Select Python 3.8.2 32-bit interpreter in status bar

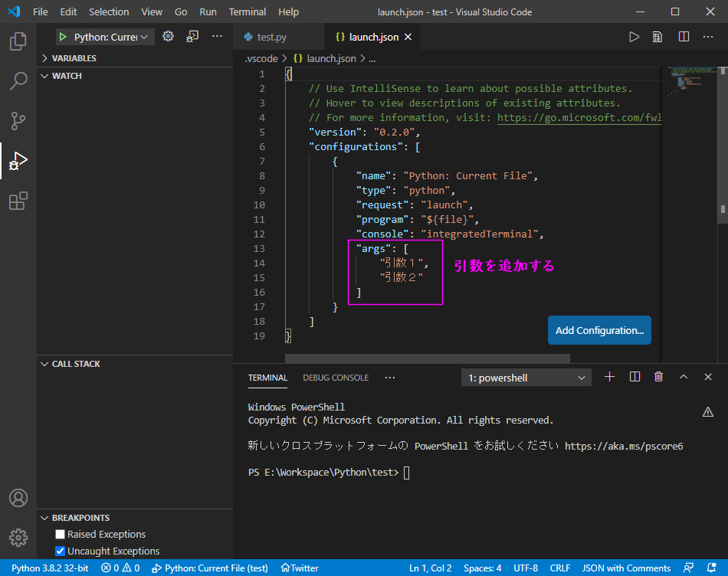[x=50, y=568]
